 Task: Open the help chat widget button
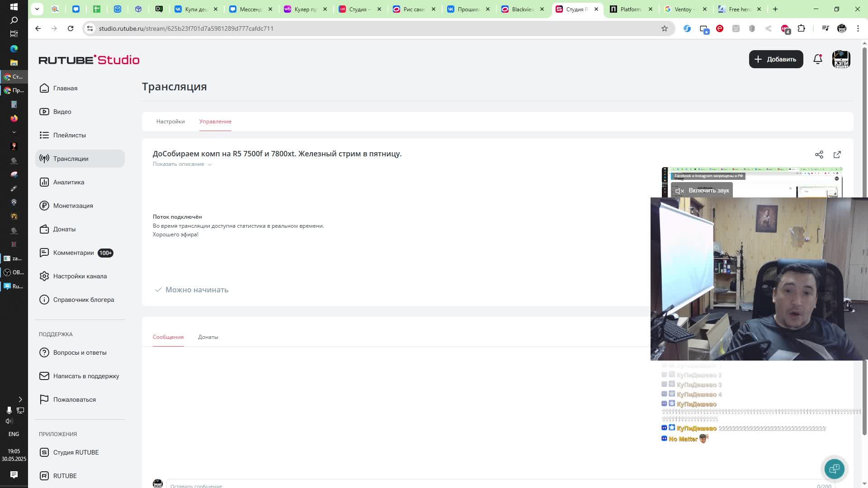pos(834,469)
